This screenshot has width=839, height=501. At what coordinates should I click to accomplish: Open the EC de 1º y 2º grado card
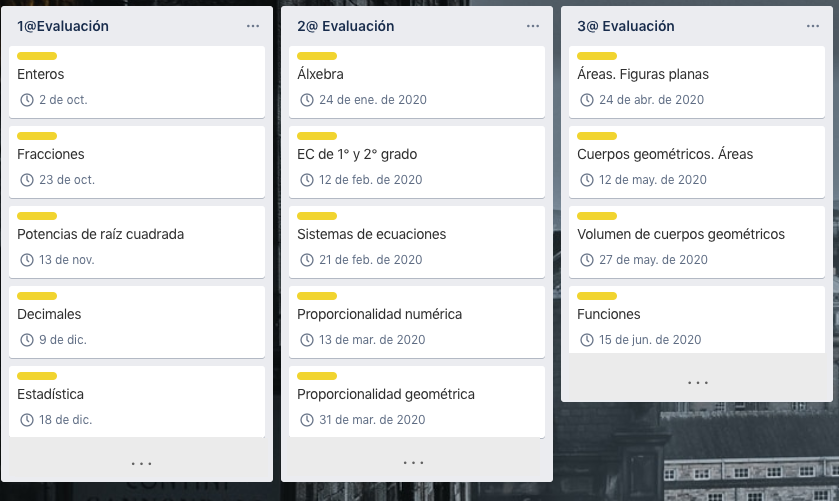[x=357, y=154]
